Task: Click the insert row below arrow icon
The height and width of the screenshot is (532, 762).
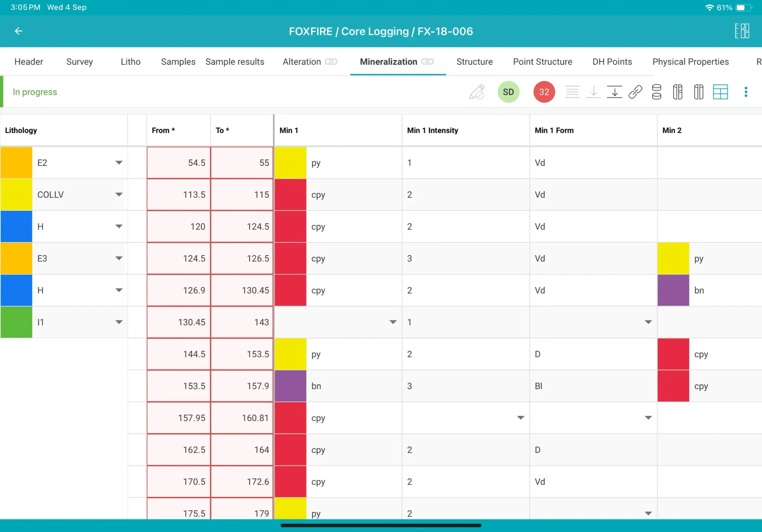Action: tap(615, 92)
